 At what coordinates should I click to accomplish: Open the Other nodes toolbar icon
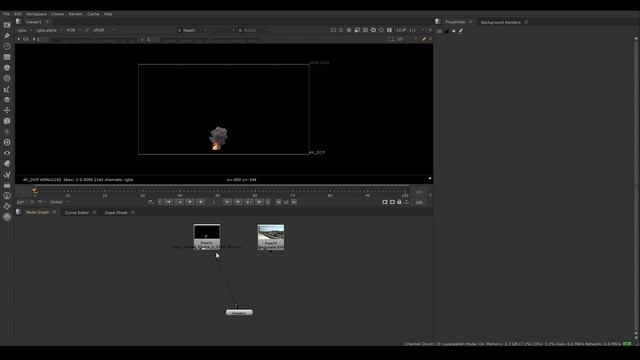tap(7, 185)
